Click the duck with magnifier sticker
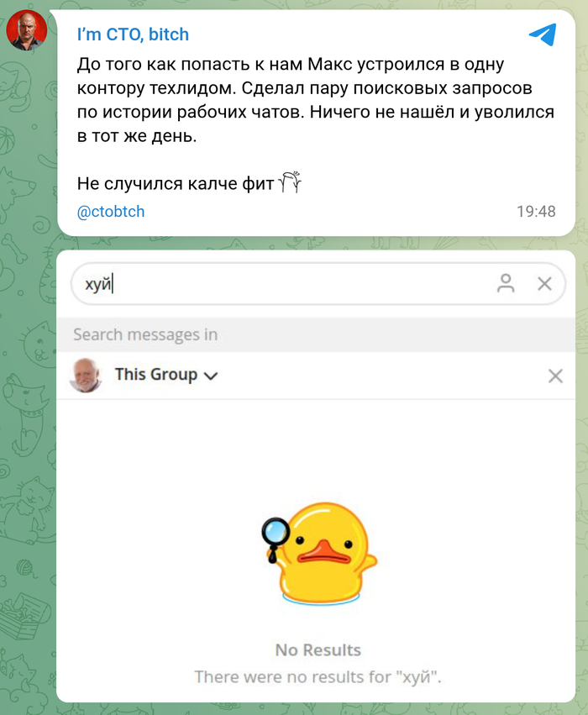 tap(319, 554)
